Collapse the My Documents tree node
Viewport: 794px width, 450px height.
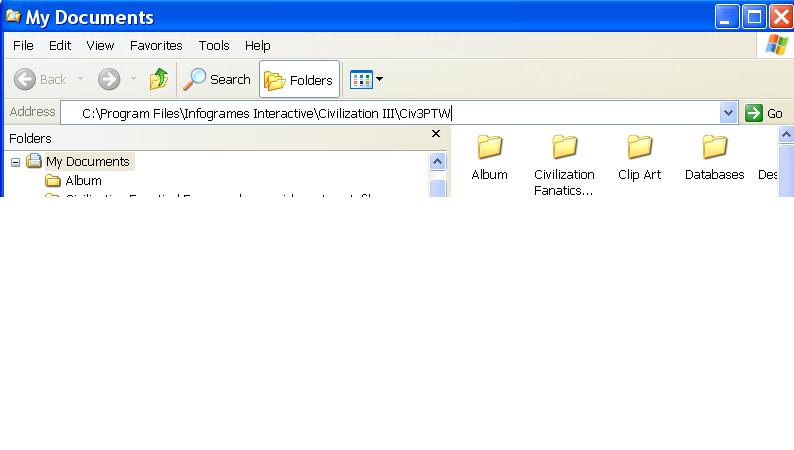(15, 162)
